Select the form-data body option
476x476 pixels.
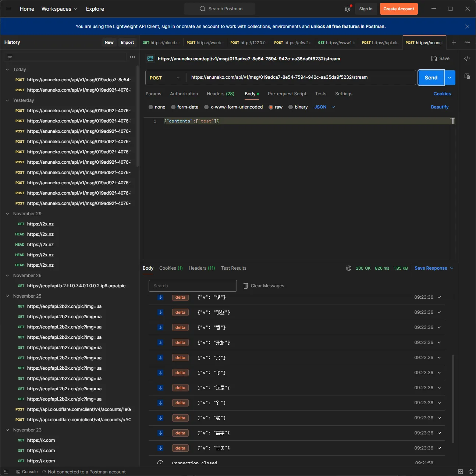pyautogui.click(x=173, y=107)
